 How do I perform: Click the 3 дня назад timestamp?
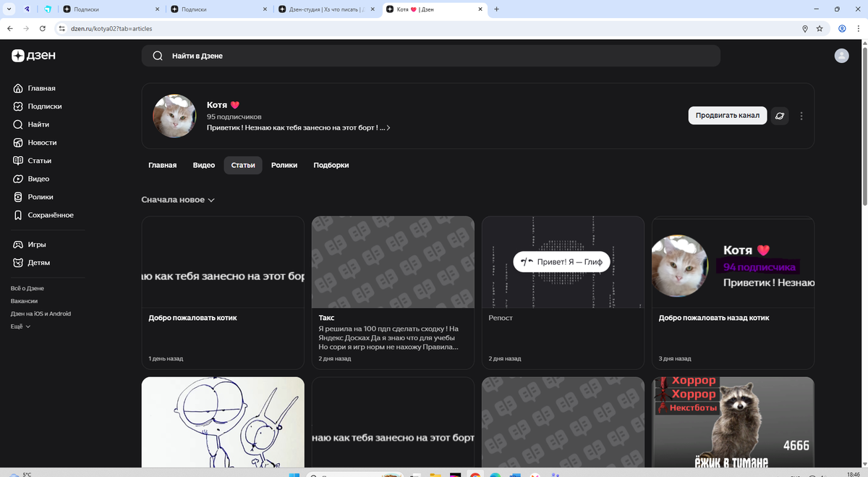675,359
